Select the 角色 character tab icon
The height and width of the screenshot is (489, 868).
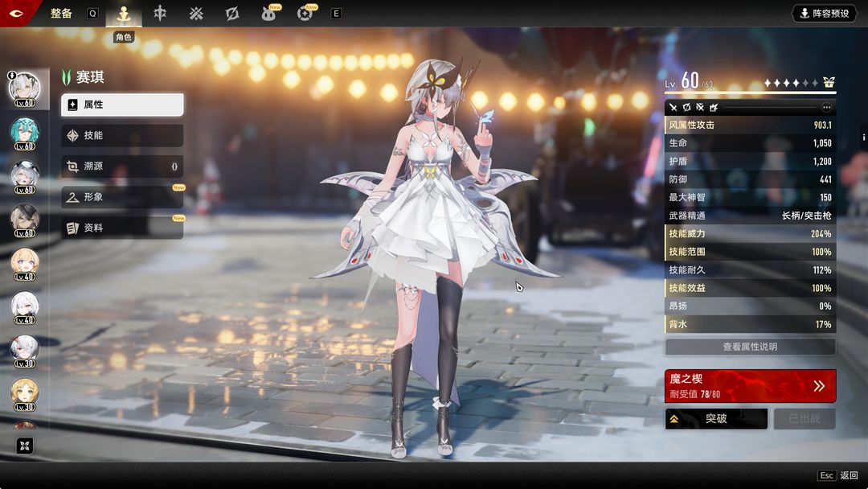pos(124,14)
